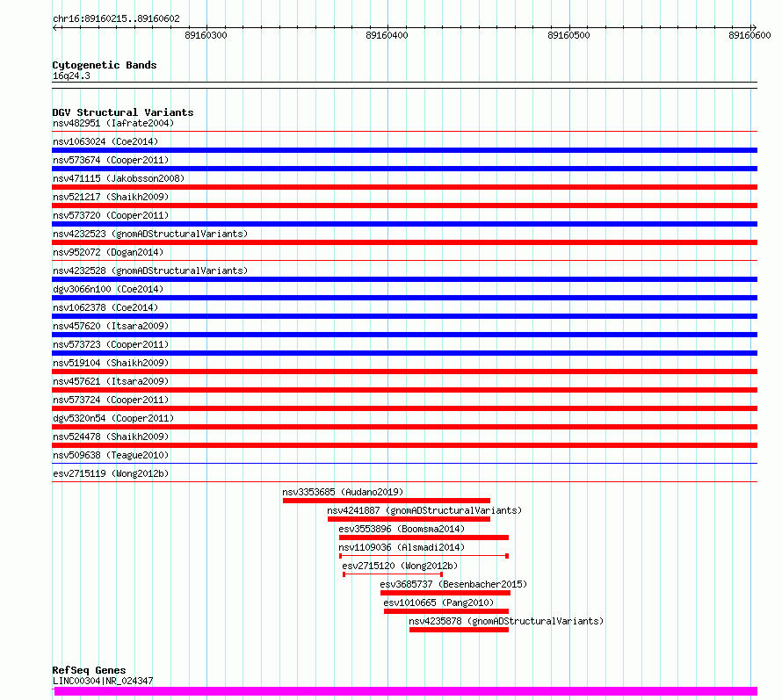Click the dgv3066n100 (Coe2014) label
The image size is (782, 700).
pos(108,289)
